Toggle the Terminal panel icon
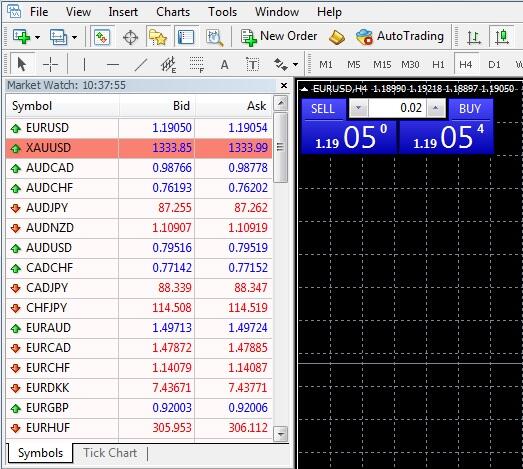The width and height of the screenshot is (523, 469). 186,37
